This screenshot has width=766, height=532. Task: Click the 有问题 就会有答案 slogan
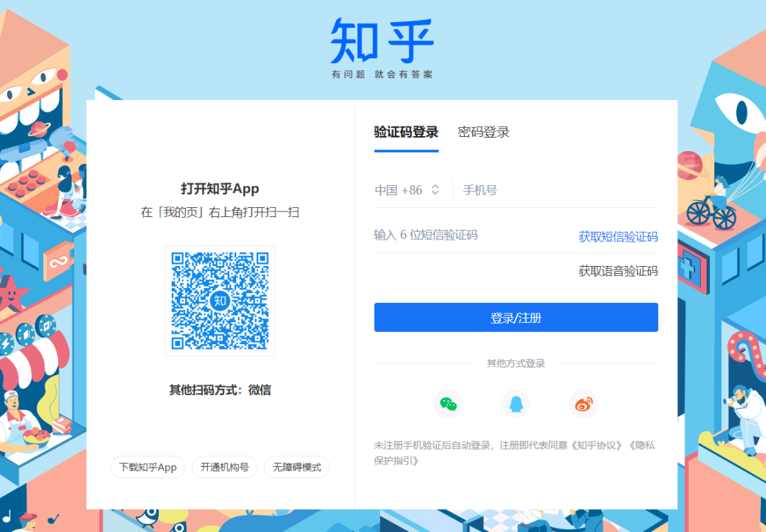pos(382,74)
